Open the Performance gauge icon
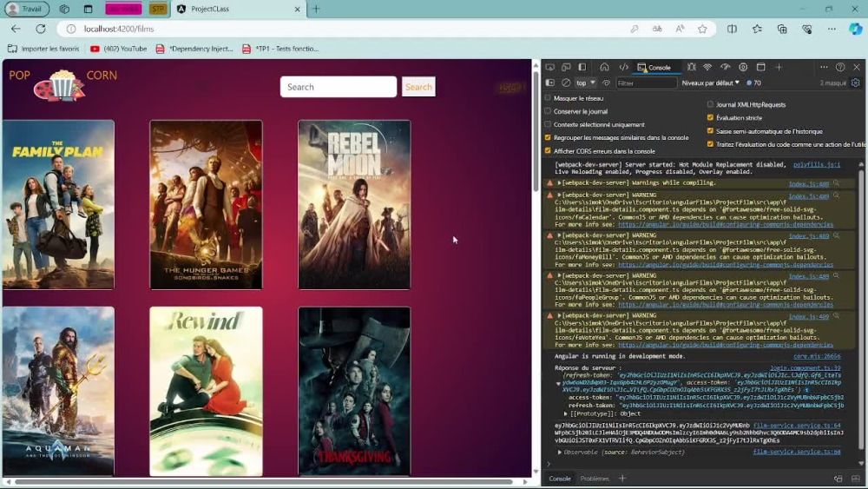This screenshot has width=868, height=489. (725, 67)
